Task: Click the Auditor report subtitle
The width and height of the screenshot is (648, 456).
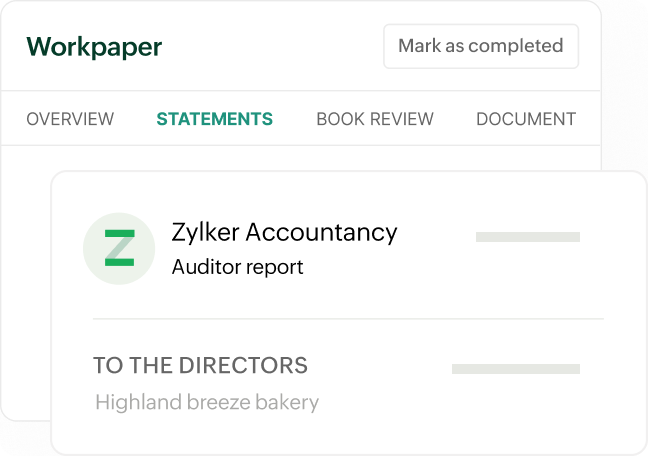Action: pyautogui.click(x=237, y=267)
